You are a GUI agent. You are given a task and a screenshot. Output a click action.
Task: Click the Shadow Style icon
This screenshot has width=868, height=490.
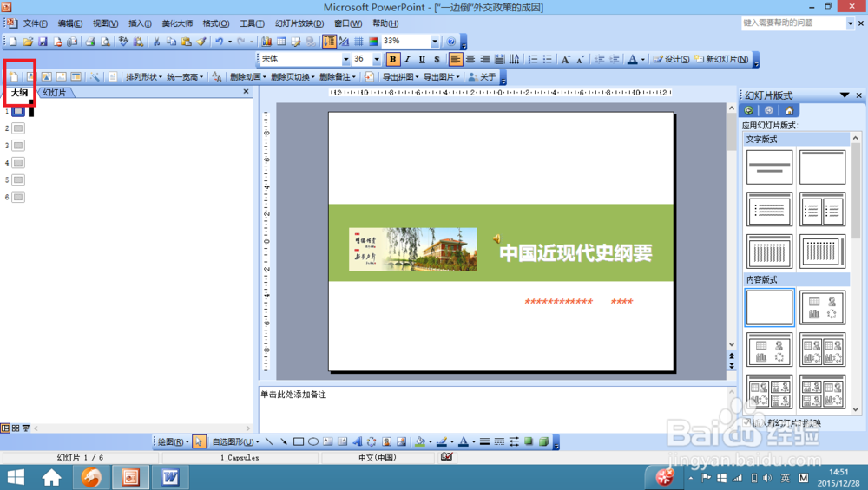pos(529,441)
